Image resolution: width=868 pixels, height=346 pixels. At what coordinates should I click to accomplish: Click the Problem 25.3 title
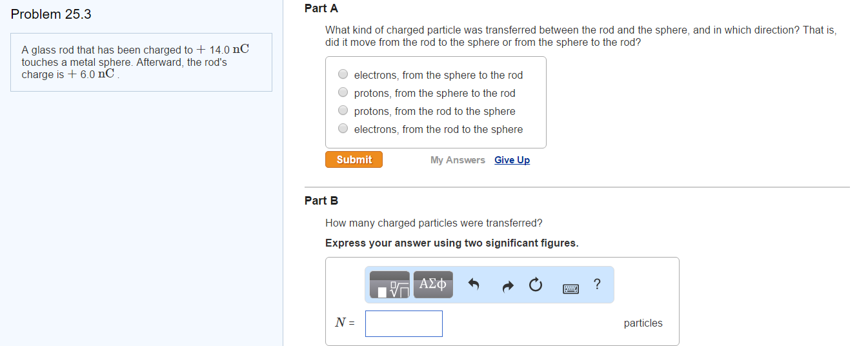pos(51,14)
